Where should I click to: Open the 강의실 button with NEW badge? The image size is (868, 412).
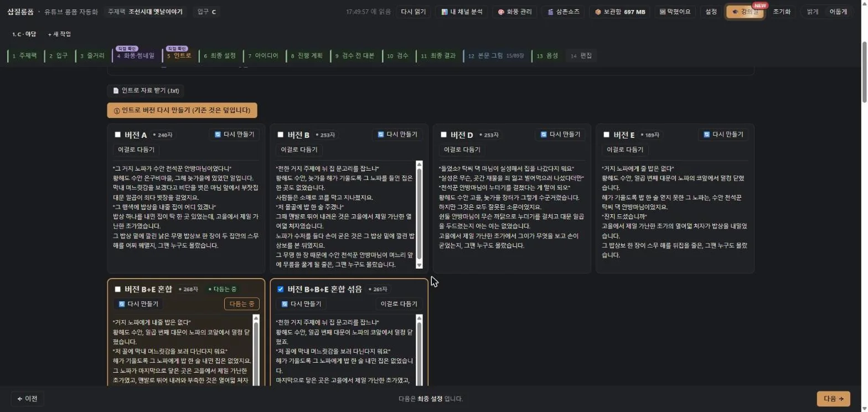[x=745, y=12]
